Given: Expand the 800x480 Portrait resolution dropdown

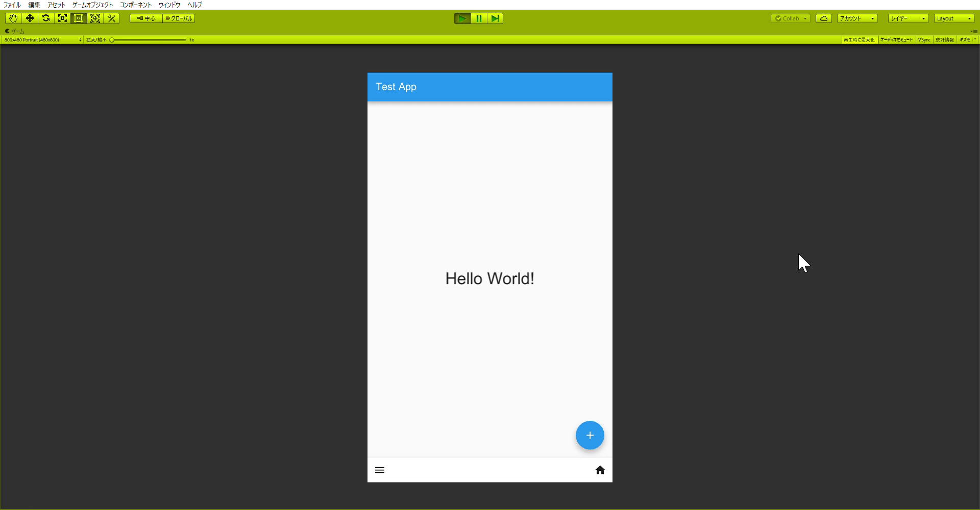Looking at the screenshot, I should (x=42, y=40).
